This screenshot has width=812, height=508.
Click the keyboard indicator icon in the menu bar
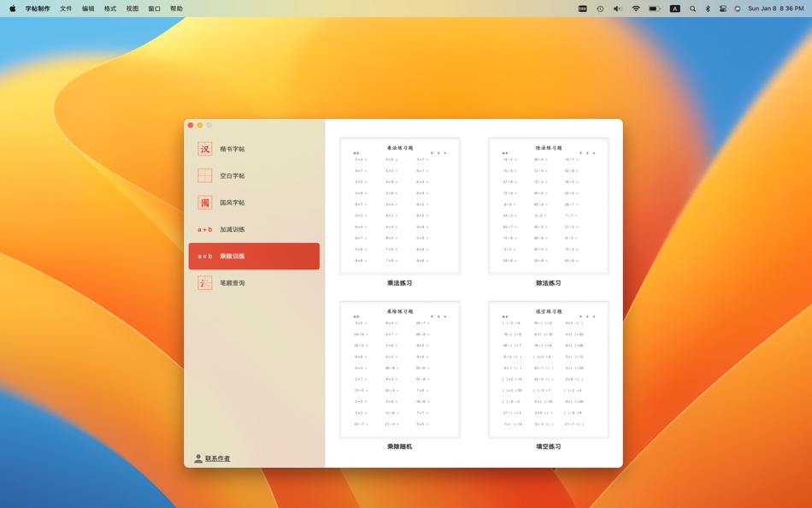tap(582, 9)
